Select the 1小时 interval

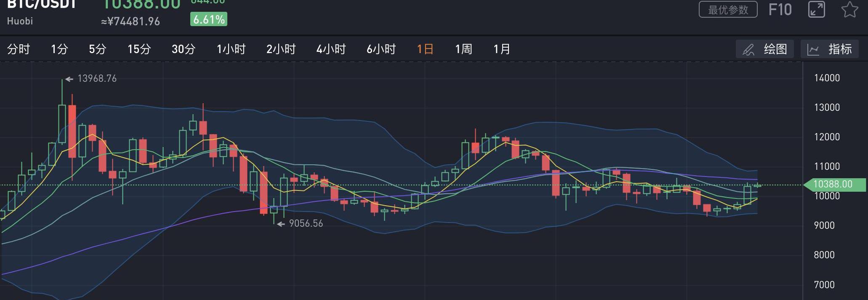point(231,49)
